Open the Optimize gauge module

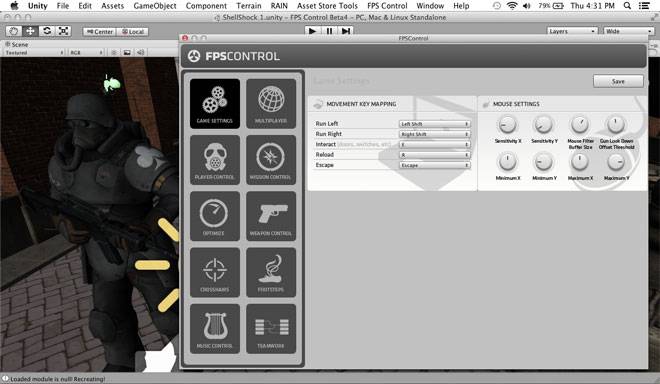(215, 216)
